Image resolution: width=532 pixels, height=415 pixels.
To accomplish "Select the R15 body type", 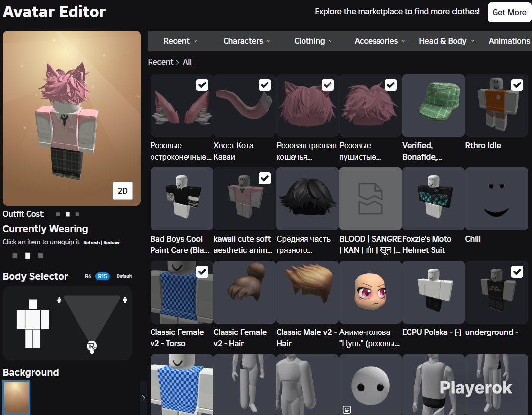I will (x=102, y=276).
